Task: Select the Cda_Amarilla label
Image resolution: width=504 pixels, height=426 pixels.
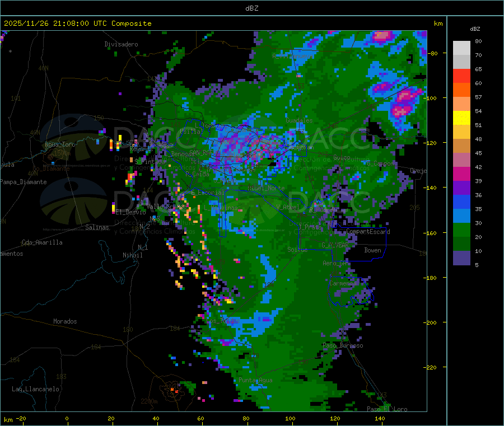Action: click(42, 242)
